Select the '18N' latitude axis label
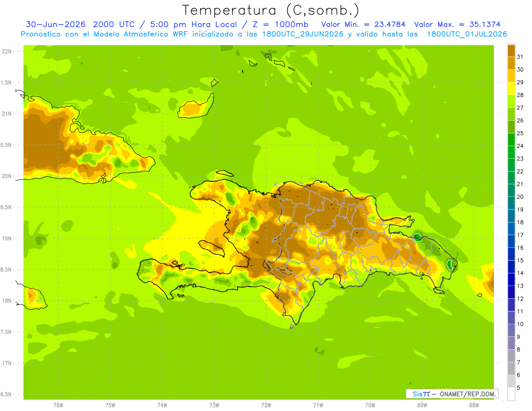The width and height of the screenshot is (532, 411). pos(7,301)
